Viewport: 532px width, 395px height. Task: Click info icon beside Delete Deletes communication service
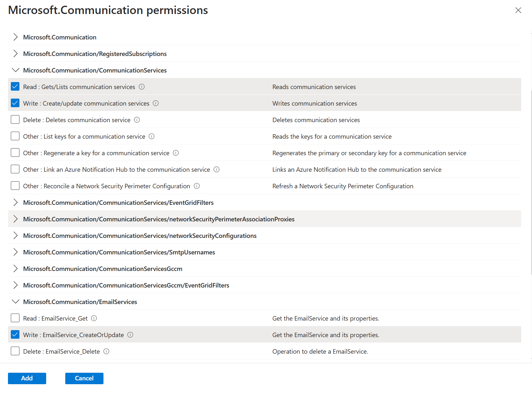click(x=137, y=120)
